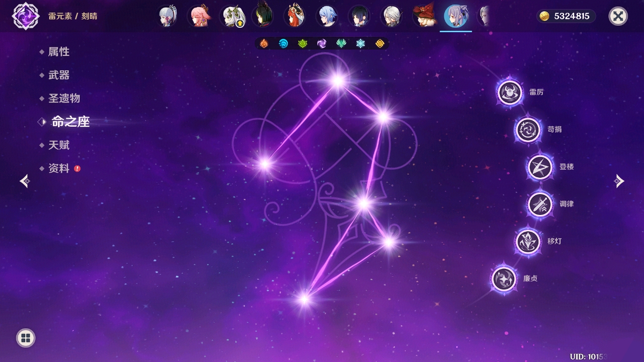
Task: Open the 天赋 talents menu
Action: tap(58, 145)
